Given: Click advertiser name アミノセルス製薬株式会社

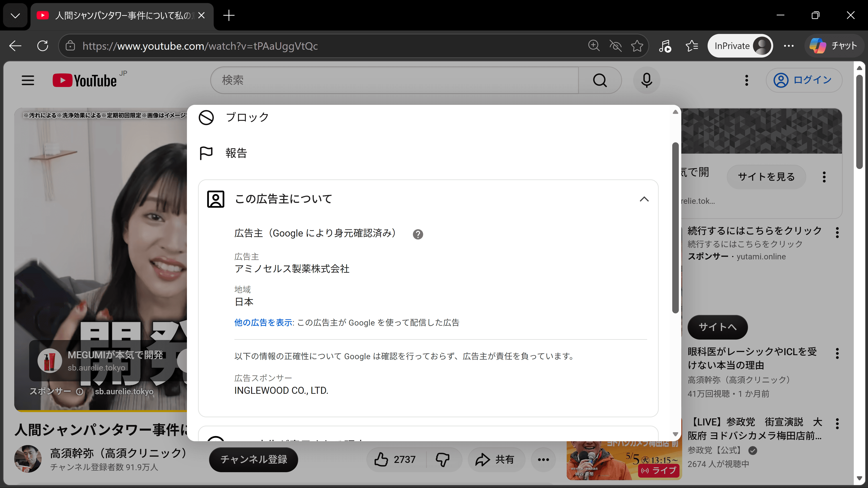Looking at the screenshot, I should coord(292,269).
